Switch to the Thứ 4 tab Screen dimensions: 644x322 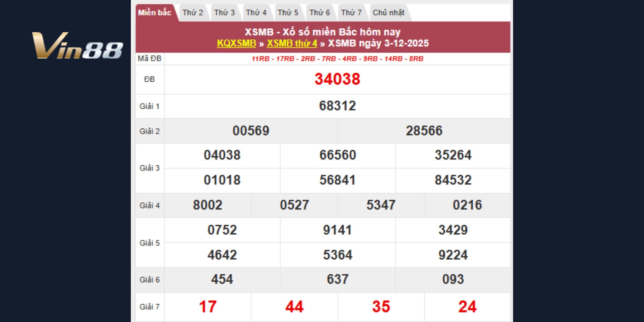[x=256, y=13]
